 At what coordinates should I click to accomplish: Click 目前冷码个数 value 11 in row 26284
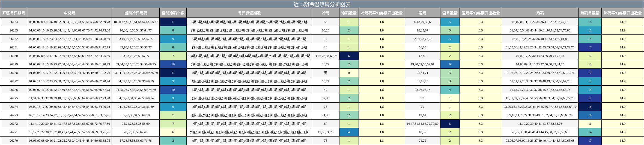point(173,22)
